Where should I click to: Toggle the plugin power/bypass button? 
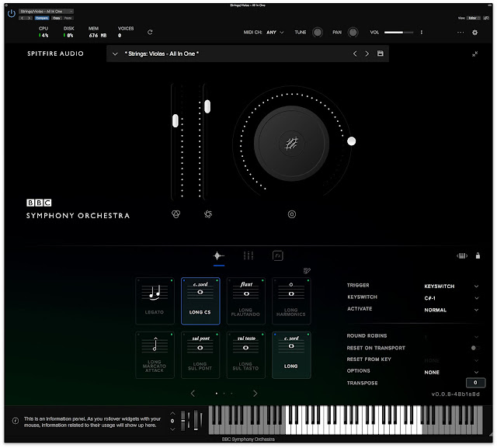(x=12, y=13)
